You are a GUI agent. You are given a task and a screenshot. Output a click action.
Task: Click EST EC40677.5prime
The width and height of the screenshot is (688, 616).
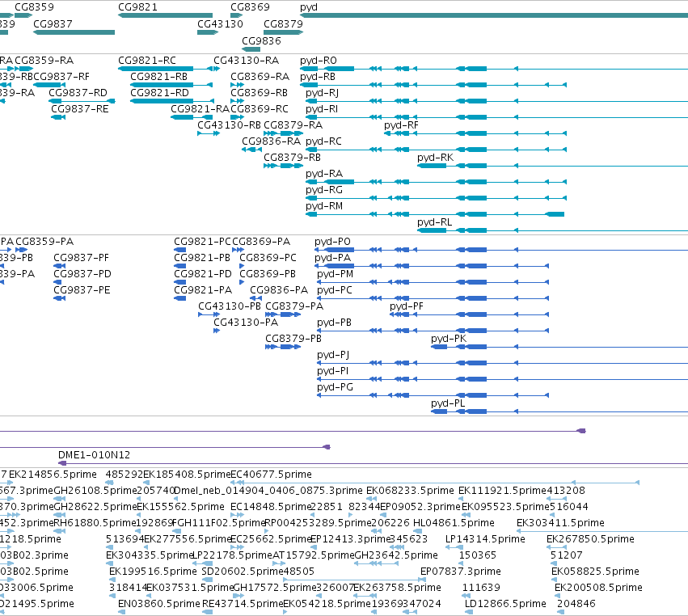[x=271, y=475]
